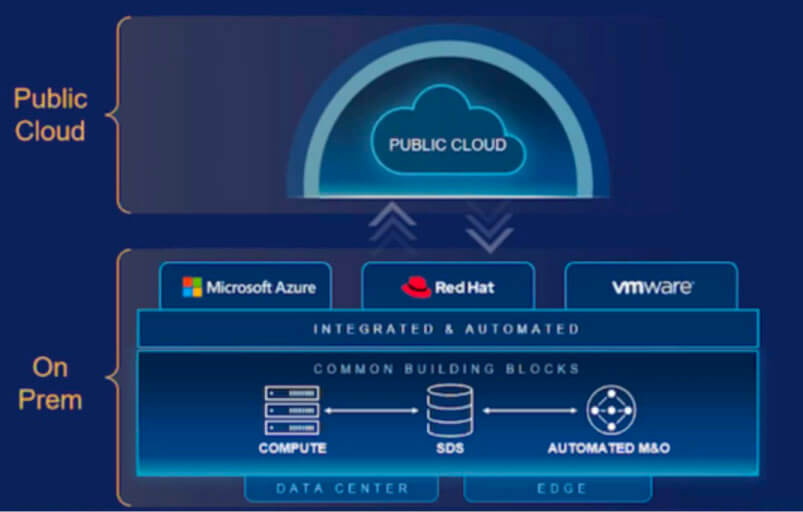Viewport: 803px width, 512px height.
Task: Click the AUTOMATED M&O label
Action: tap(609, 449)
